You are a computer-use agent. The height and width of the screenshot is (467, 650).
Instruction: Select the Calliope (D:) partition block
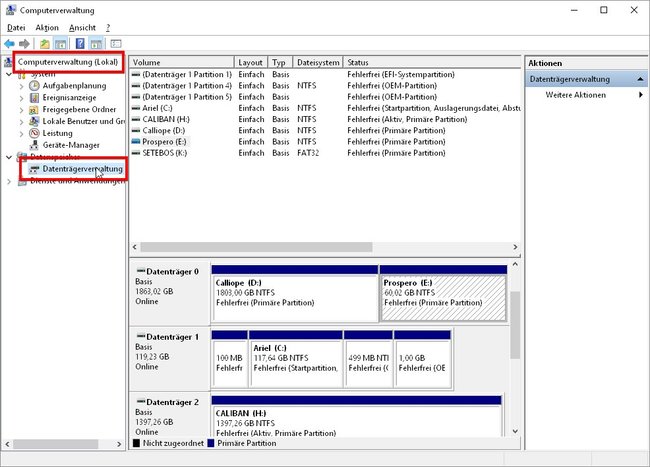click(295, 293)
